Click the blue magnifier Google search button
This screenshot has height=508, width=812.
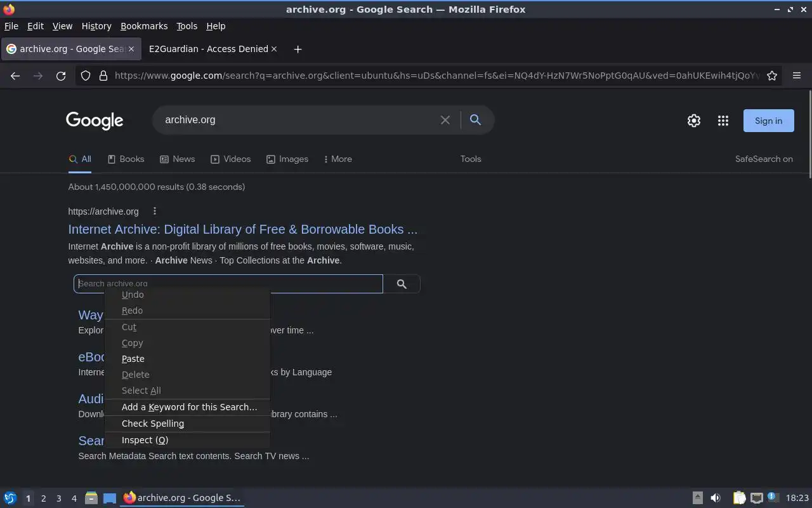(475, 120)
